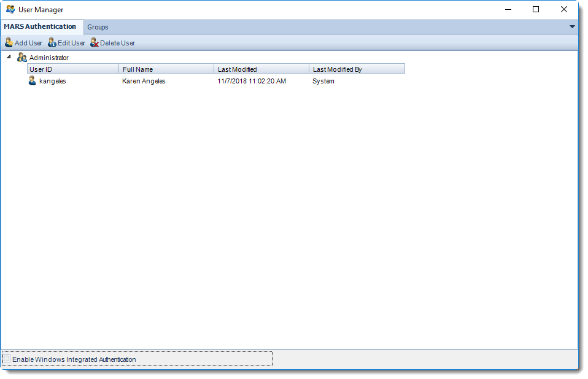Click the Enable Windows Integrated Authentication label
The height and width of the screenshot is (379, 588).
click(x=74, y=359)
